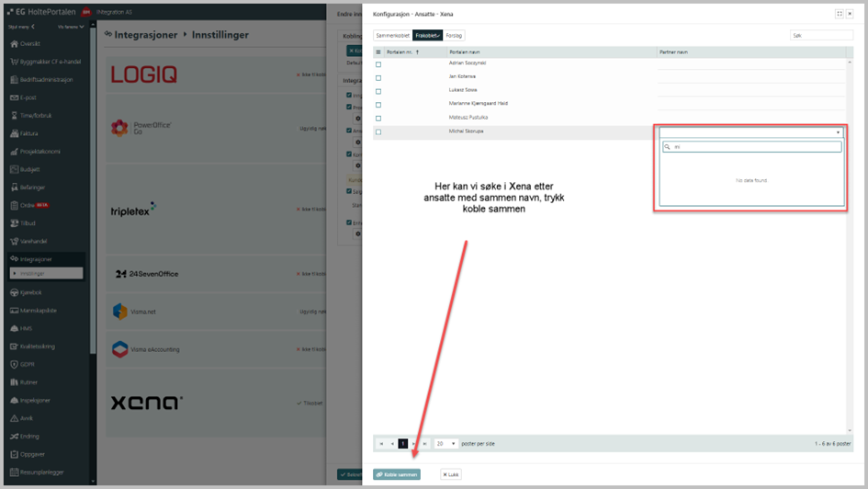Open the posts per side dropdown
The height and width of the screenshot is (489, 868).
[x=445, y=444]
